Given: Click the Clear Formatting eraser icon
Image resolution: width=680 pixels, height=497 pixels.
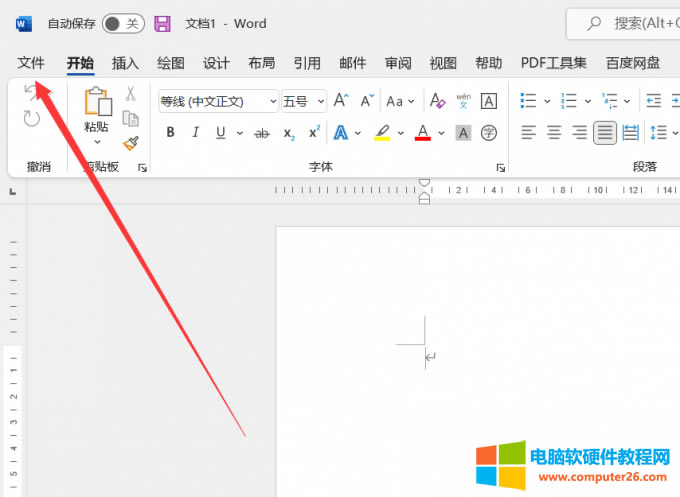Looking at the screenshot, I should (437, 101).
